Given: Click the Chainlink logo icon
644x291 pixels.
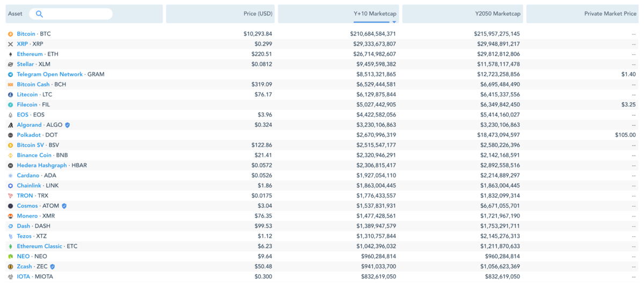Looking at the screenshot, I should pos(10,186).
